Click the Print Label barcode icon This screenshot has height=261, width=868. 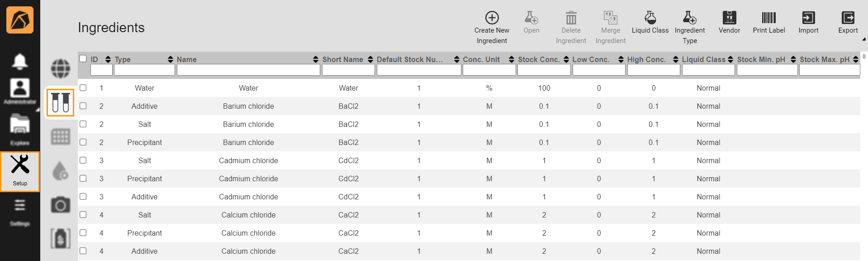(768, 18)
